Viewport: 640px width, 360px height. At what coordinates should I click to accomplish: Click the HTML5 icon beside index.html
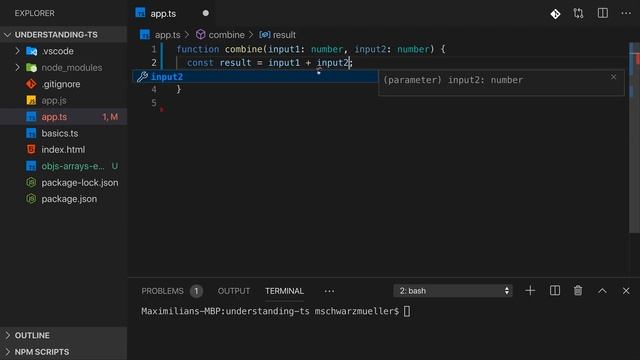coord(31,149)
